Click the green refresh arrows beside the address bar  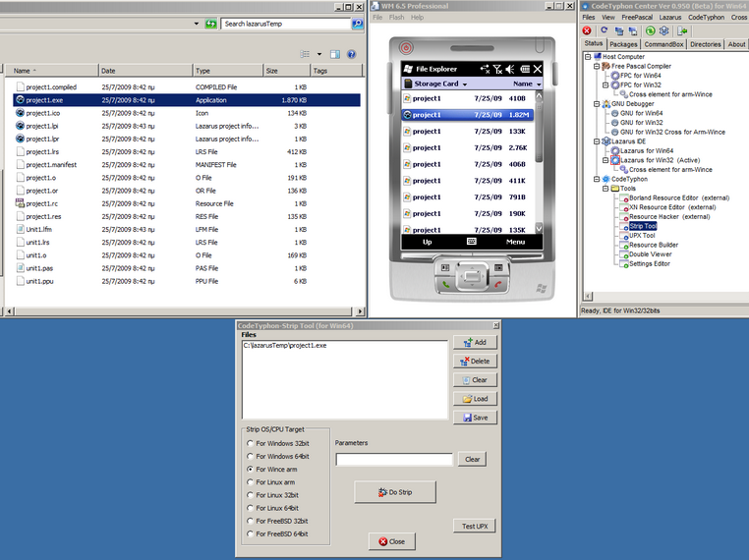(x=210, y=24)
